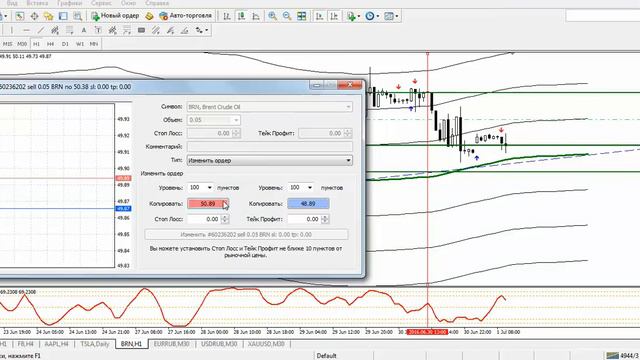Toggle Авто-торговля auto trading
Image resolution: width=640 pixels, height=360 pixels.
click(186, 16)
